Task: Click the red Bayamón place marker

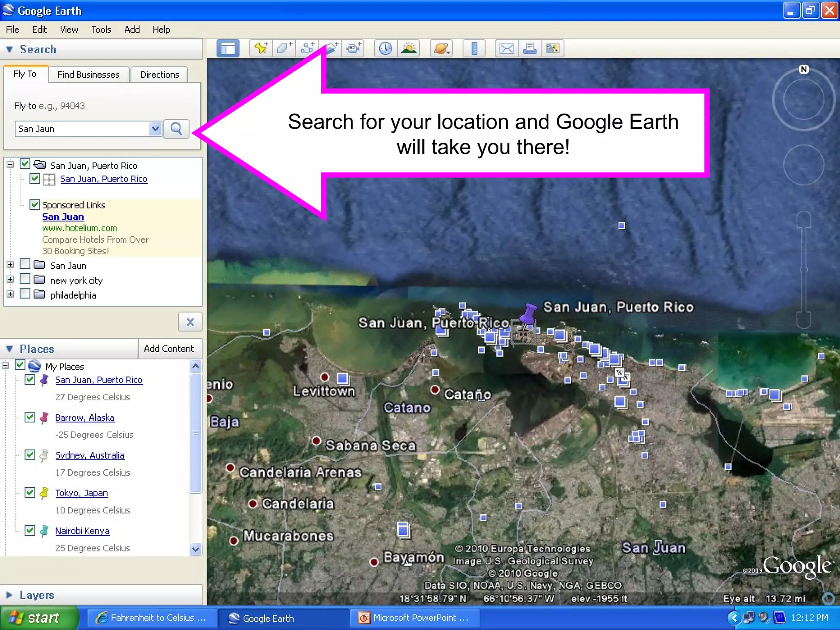Action: click(x=374, y=562)
